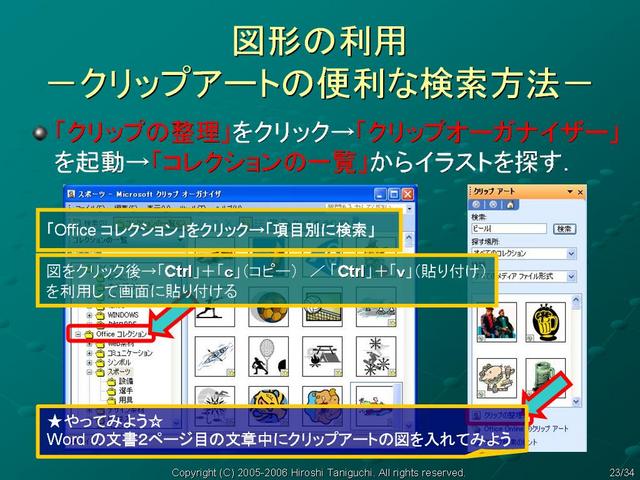Image resolution: width=640 pixels, height=480 pixels.
Task: Select the soccer ball clip thumbnail
Action: pyautogui.click(x=269, y=316)
